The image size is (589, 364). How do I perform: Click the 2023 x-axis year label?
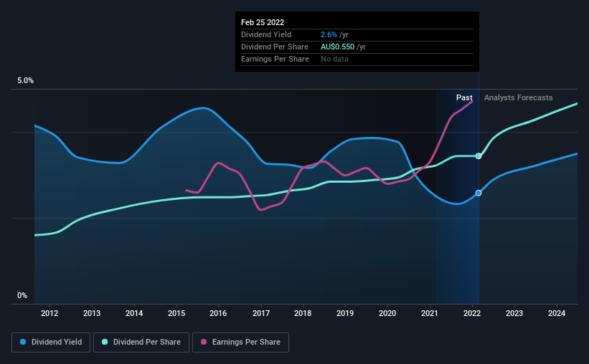click(x=514, y=313)
